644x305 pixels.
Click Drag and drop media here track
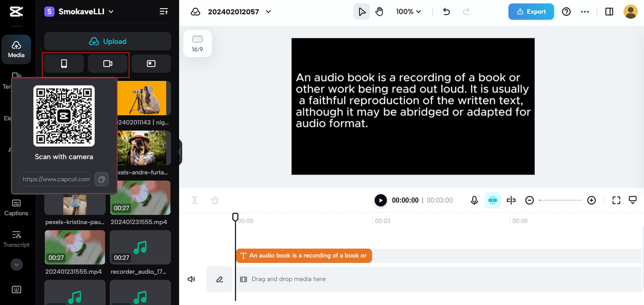pyautogui.click(x=438, y=279)
